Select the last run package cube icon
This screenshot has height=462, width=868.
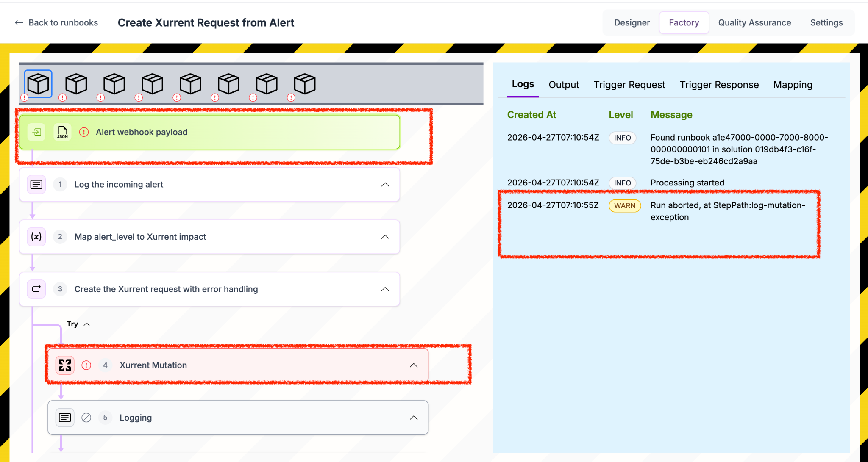click(x=305, y=84)
